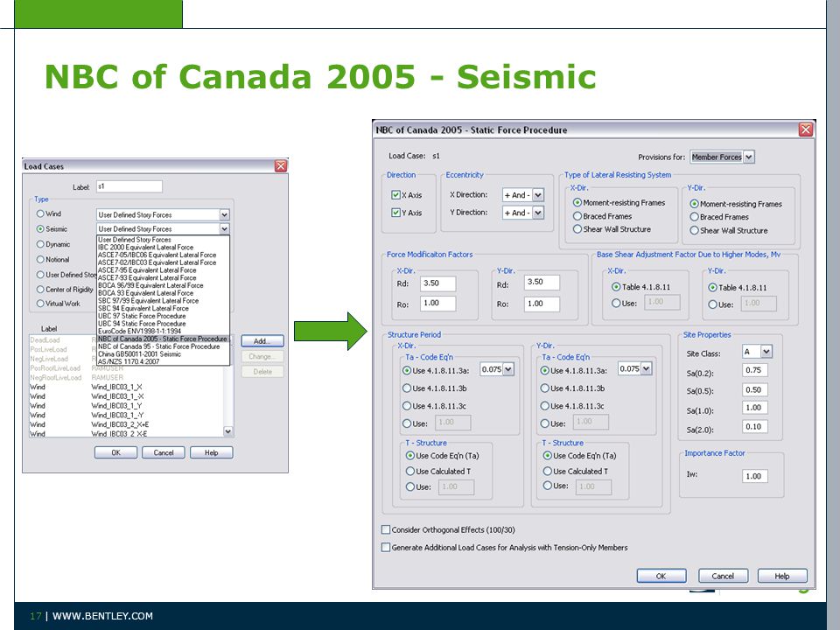
Task: Select Center of Rigidity type
Action: [x=40, y=290]
